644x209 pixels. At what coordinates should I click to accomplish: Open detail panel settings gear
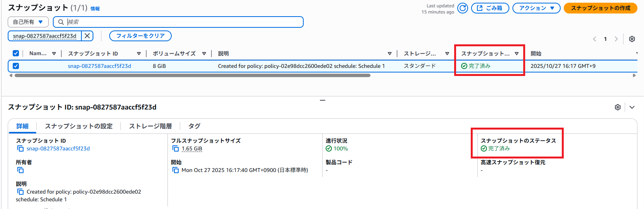(x=617, y=107)
